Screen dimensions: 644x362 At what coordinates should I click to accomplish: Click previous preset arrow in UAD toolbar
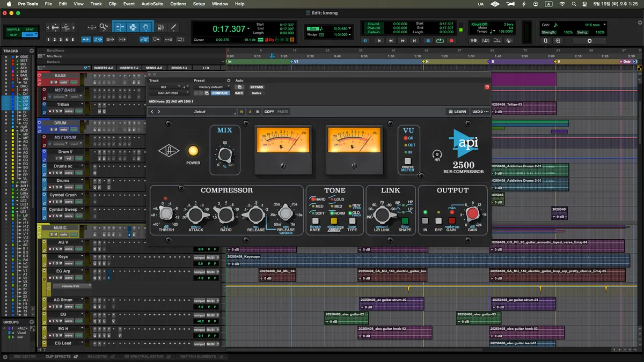tap(152, 112)
